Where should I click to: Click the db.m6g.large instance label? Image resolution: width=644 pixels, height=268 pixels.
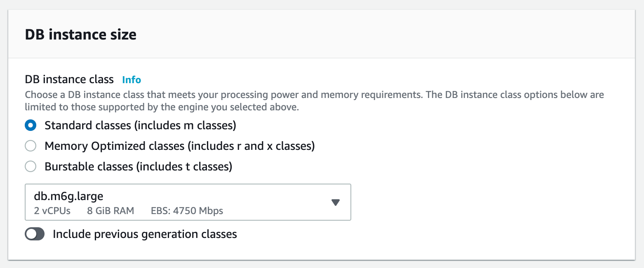click(x=69, y=196)
